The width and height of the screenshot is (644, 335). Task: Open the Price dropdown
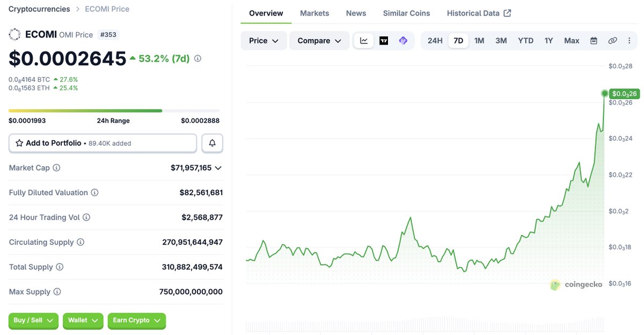coord(264,41)
